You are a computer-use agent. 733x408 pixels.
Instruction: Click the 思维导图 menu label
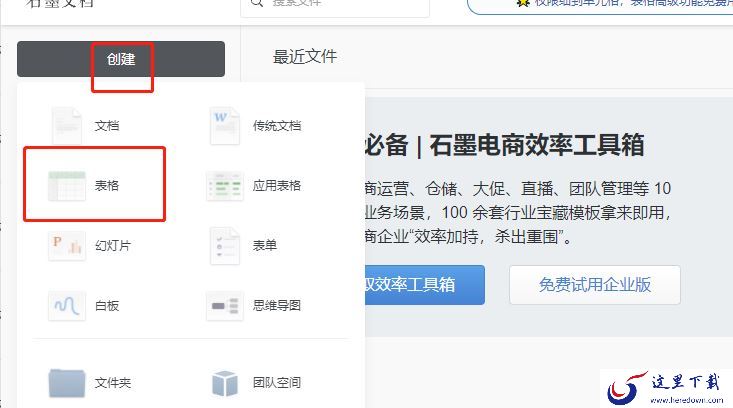[x=277, y=306]
